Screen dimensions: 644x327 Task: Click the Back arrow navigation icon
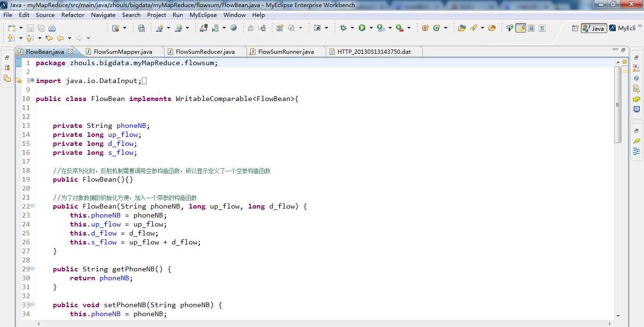60,38
